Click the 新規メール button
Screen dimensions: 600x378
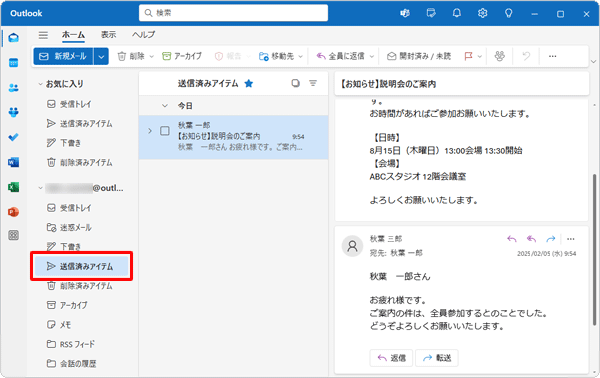(x=64, y=57)
